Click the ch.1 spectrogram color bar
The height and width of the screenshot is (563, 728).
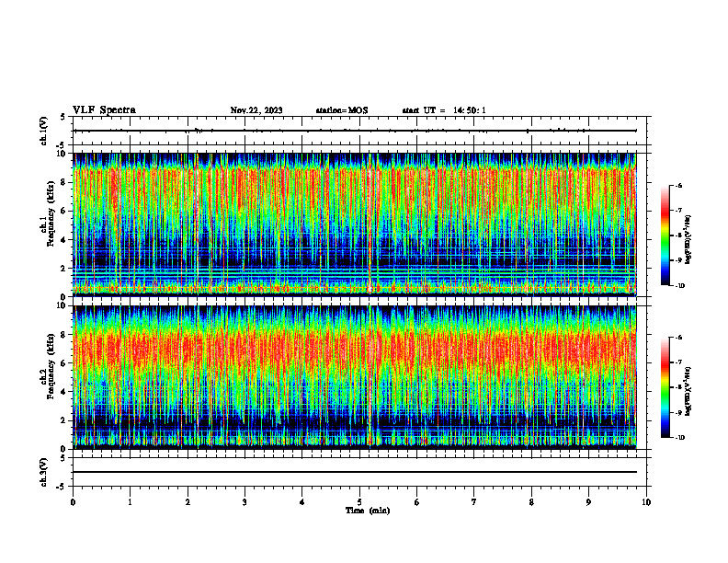[665, 236]
